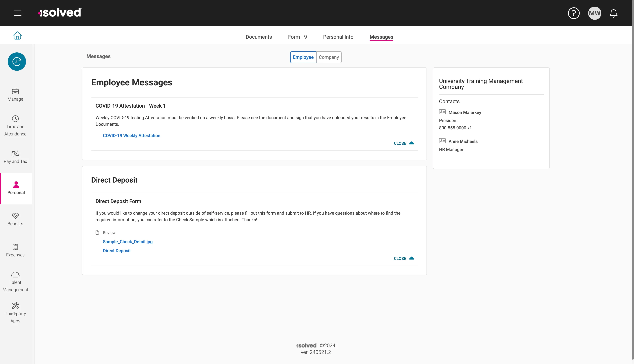Screen dimensions: 634x364
Task: Open Manage in the sidebar
Action: click(x=15, y=95)
